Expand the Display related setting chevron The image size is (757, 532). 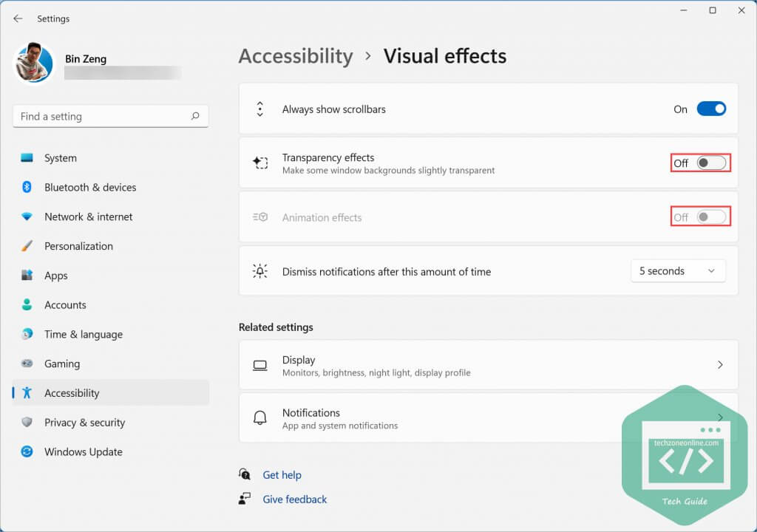(720, 365)
